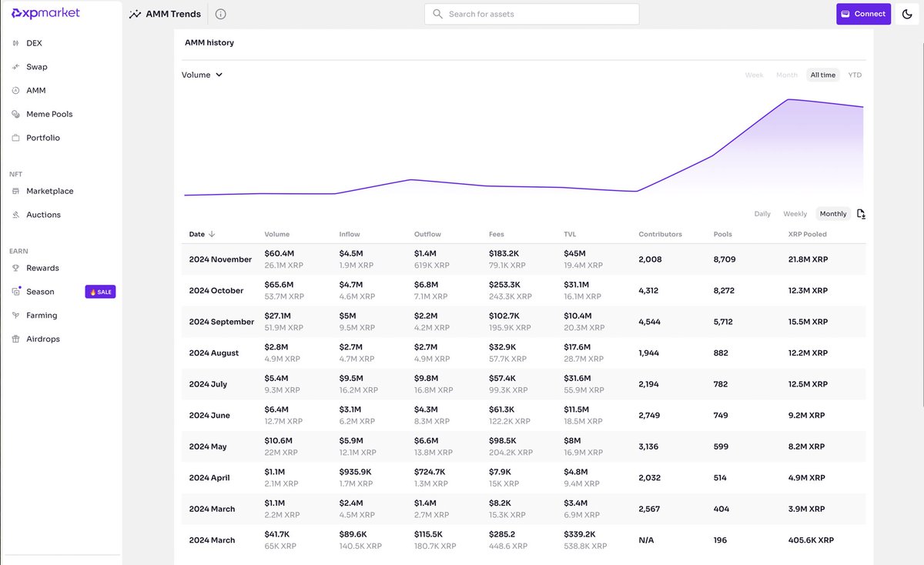Image resolution: width=924 pixels, height=565 pixels.
Task: Select Farming under the Earn section
Action: pos(38,315)
